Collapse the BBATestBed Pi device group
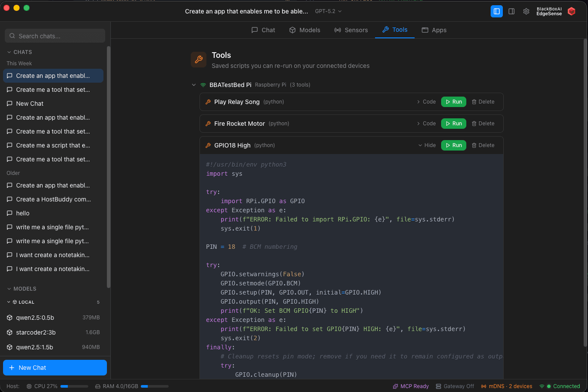Screen dimensions: 588x392 pos(194,85)
